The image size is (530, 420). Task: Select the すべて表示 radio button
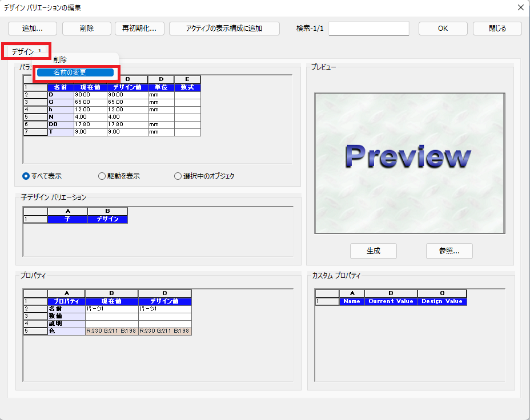(26, 176)
